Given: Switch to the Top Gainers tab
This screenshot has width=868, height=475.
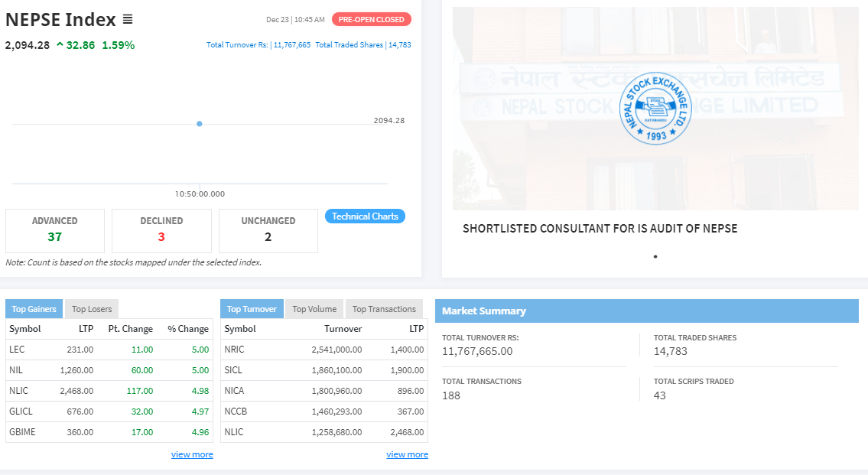Looking at the screenshot, I should click(34, 309).
